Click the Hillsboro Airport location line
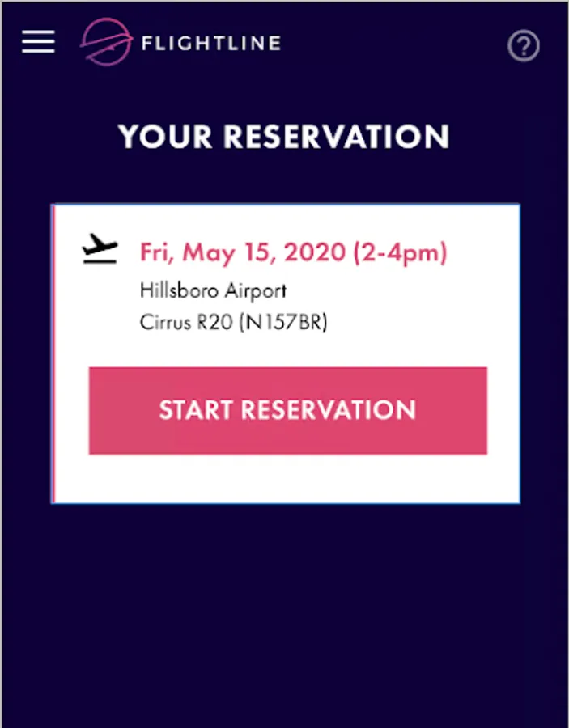This screenshot has width=569, height=728. click(213, 291)
